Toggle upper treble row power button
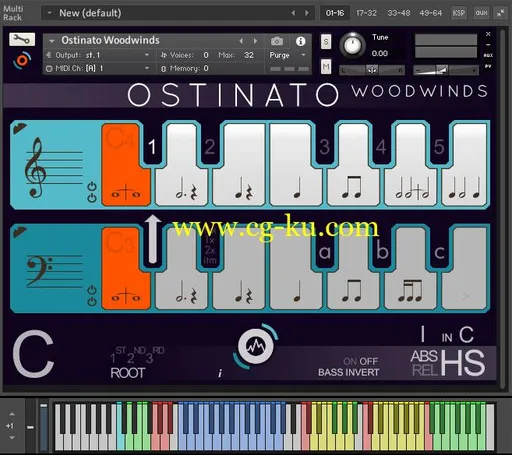This screenshot has width=512, height=455. (x=92, y=187)
